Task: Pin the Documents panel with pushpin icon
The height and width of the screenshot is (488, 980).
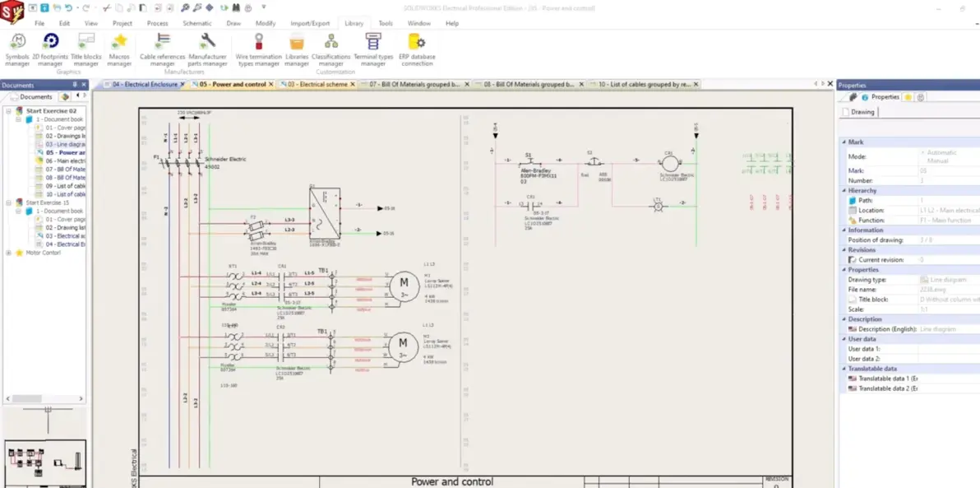Action: 75,85
